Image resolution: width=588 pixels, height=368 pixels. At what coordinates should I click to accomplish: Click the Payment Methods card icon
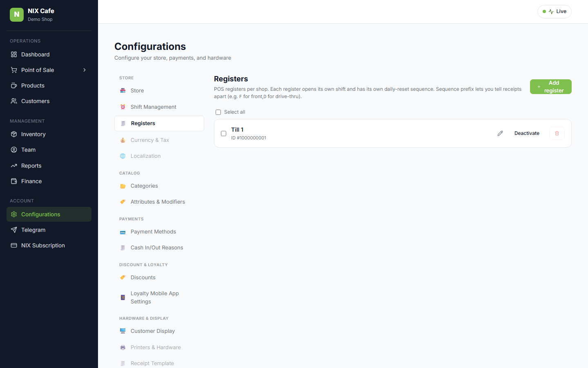(123, 232)
